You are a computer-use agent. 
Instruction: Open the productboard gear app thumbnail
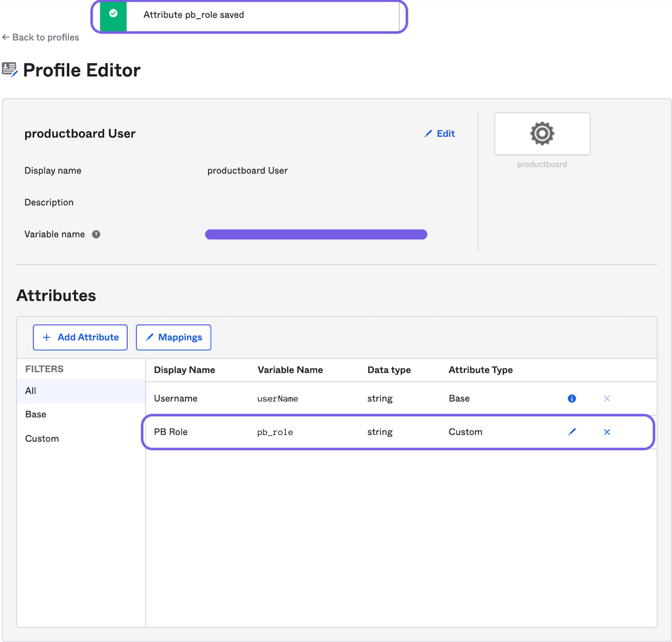542,134
